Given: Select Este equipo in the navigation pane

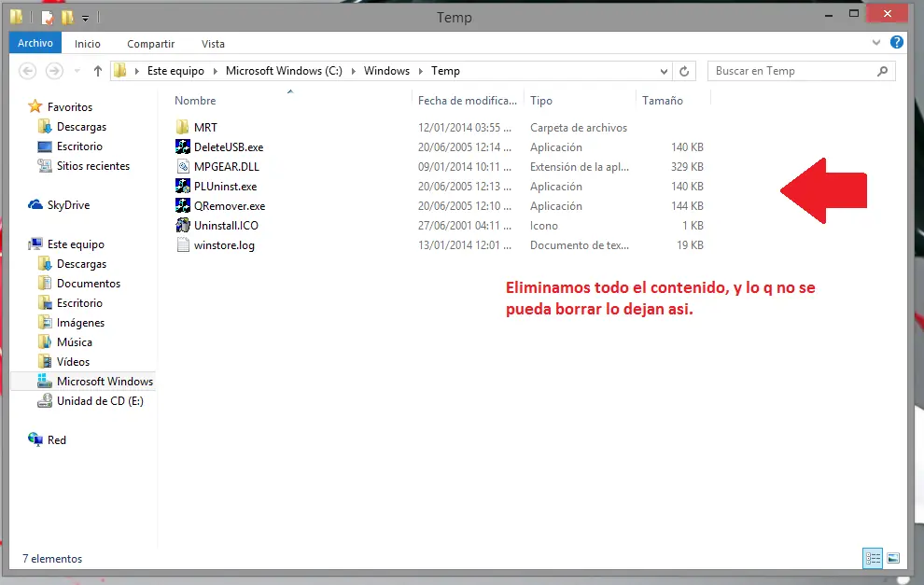Looking at the screenshot, I should click(76, 244).
